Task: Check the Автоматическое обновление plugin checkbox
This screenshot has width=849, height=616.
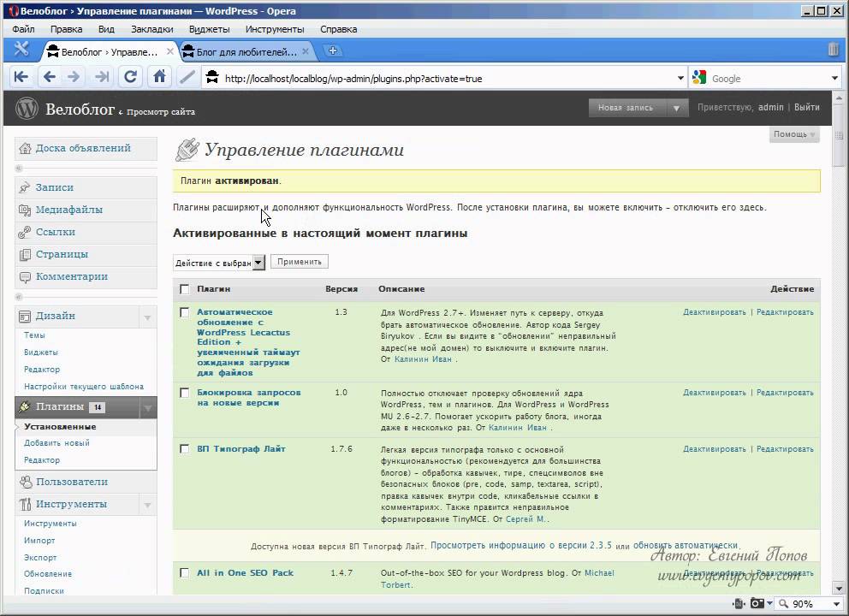Action: pos(185,312)
